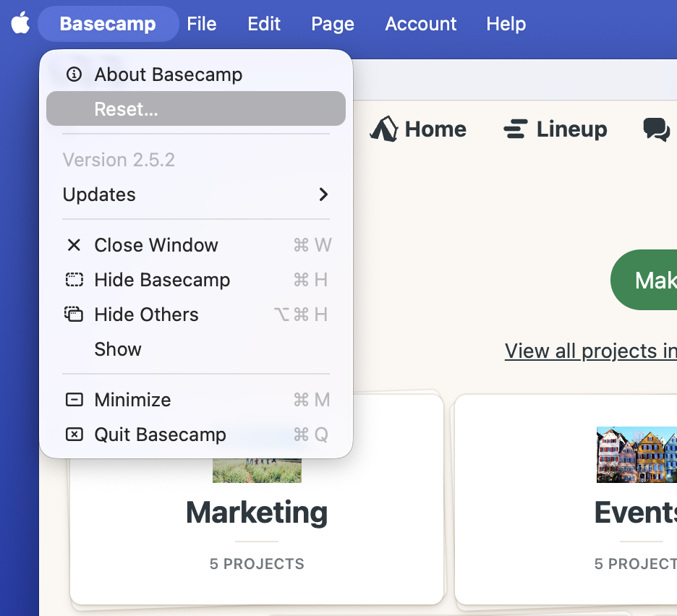
Task: Click the Minimize window icon in the menu
Action: click(74, 400)
